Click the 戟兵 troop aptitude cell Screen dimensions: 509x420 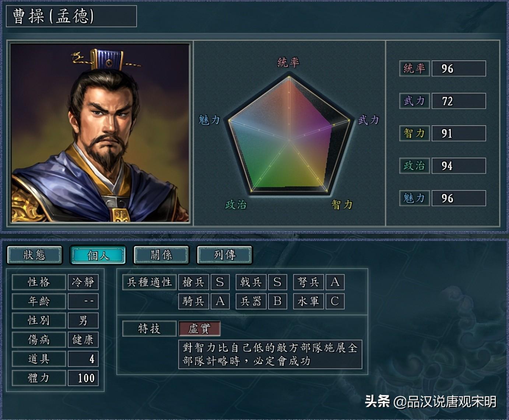251,282
